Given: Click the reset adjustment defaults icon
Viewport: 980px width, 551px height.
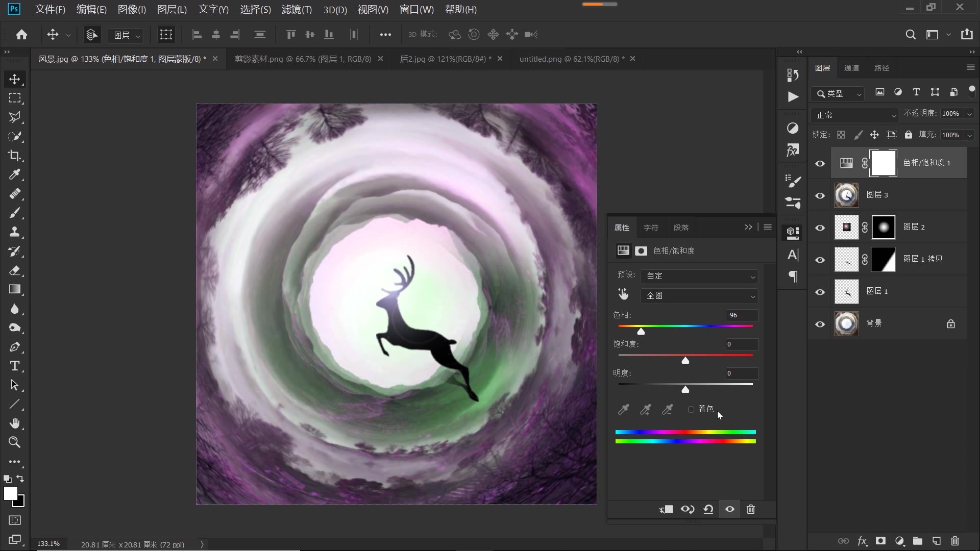Looking at the screenshot, I should 708,509.
